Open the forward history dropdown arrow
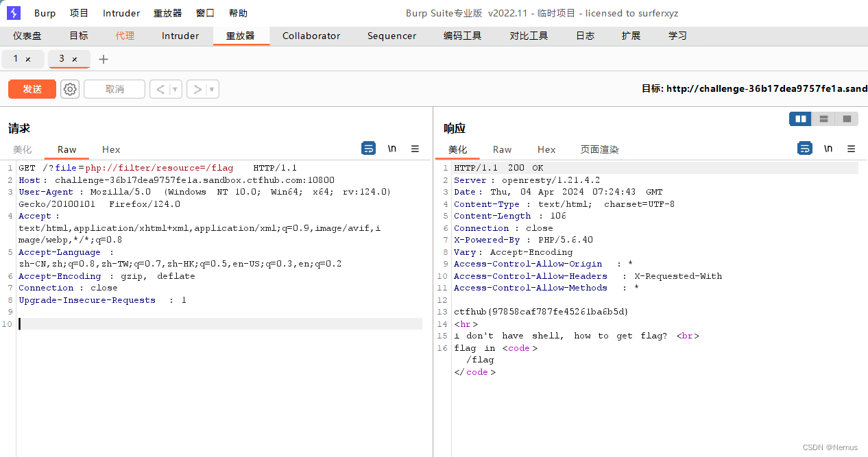 point(213,89)
